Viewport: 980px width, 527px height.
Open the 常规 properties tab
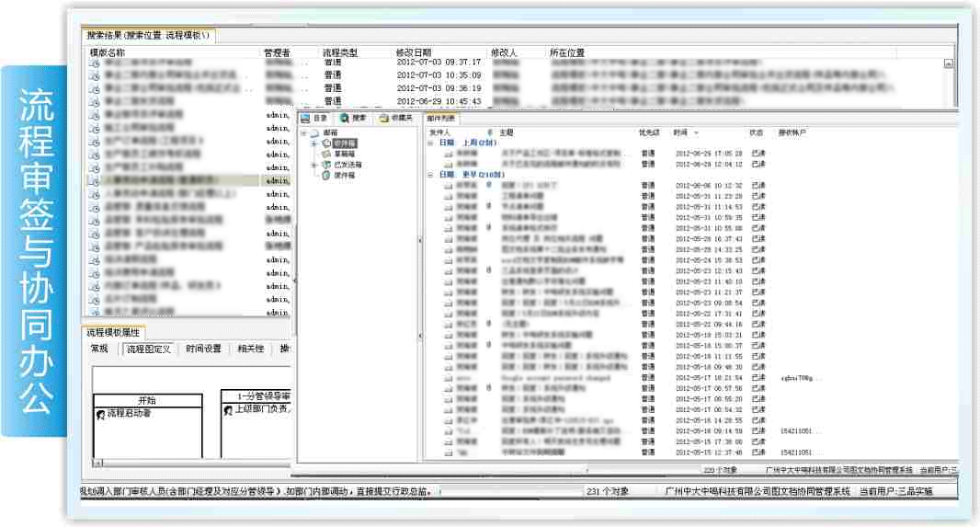[99, 349]
